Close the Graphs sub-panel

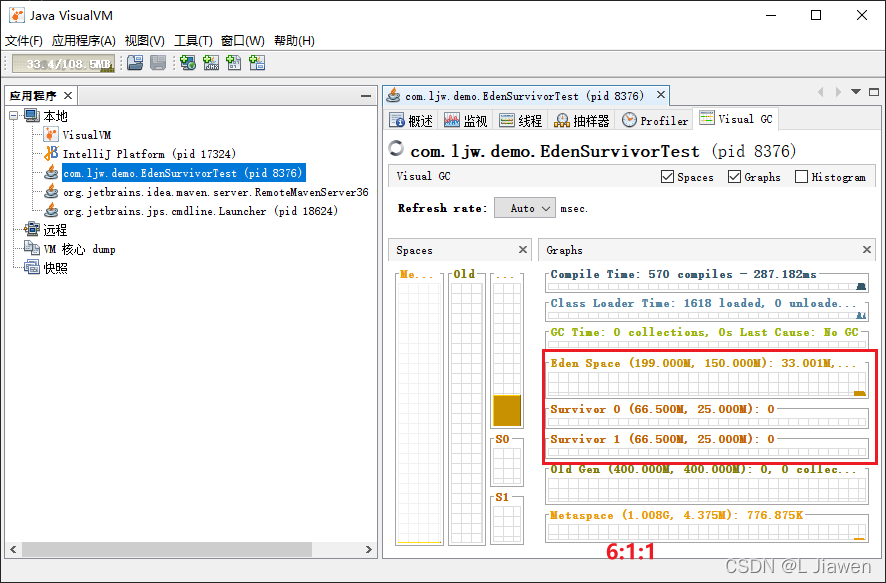[x=867, y=249]
